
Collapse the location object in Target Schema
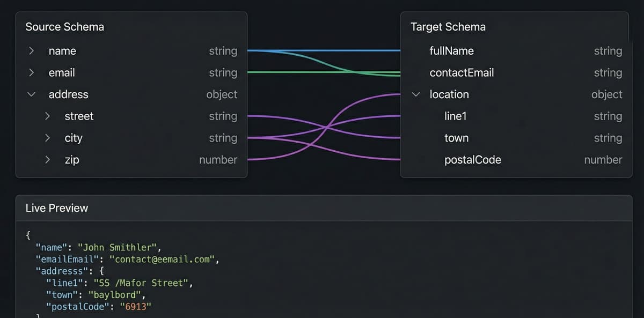(415, 94)
